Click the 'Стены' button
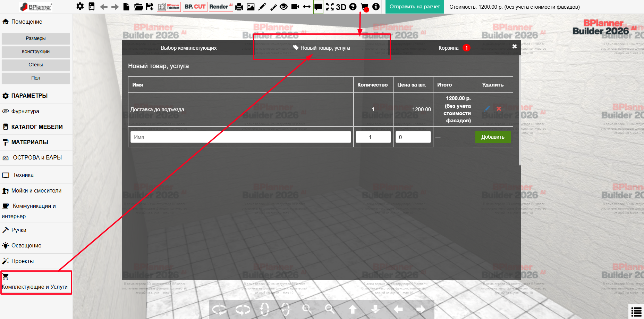Image resolution: width=644 pixels, height=319 pixels. click(x=36, y=65)
